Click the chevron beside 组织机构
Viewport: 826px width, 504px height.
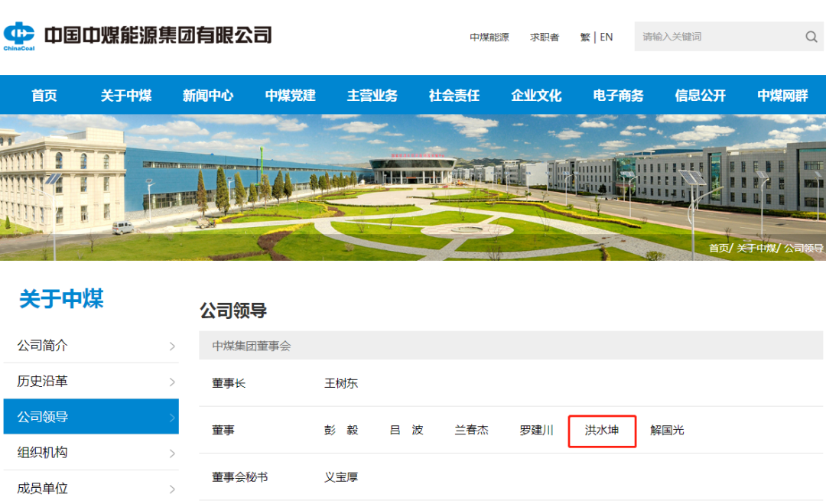coord(172,454)
